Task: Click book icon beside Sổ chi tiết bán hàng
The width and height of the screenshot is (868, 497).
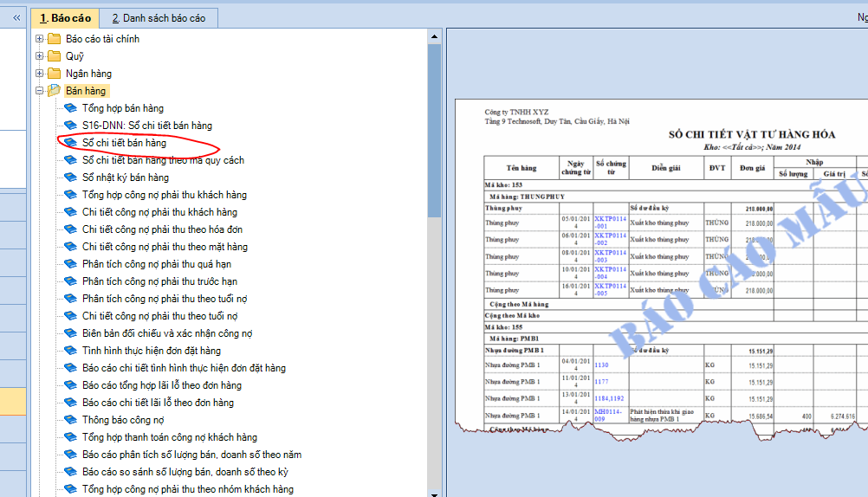Action: pyautogui.click(x=70, y=143)
